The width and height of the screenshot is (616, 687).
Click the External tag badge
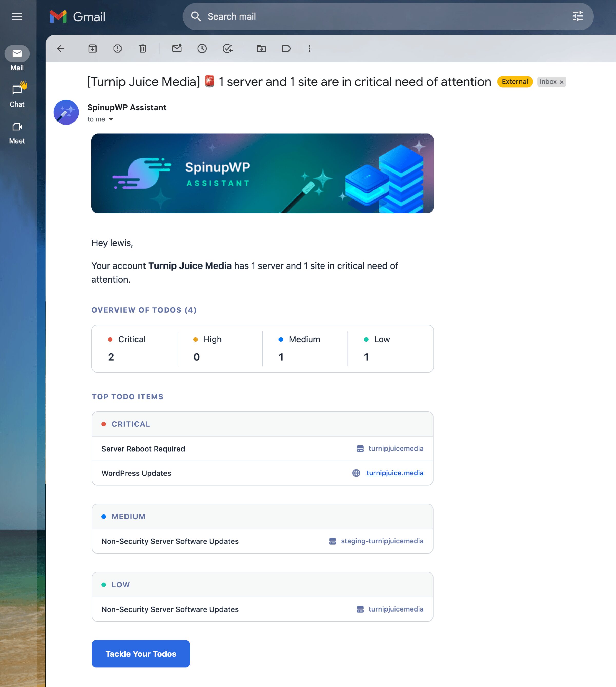pos(515,82)
